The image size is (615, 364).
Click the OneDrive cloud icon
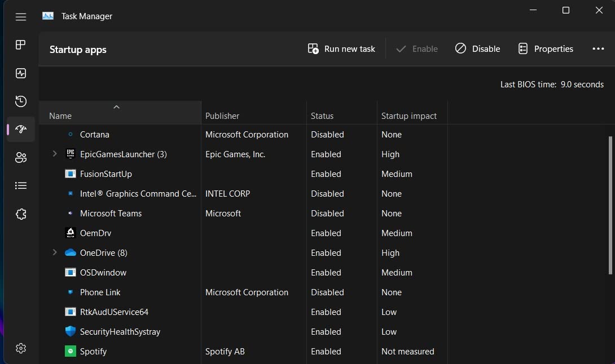pos(70,252)
